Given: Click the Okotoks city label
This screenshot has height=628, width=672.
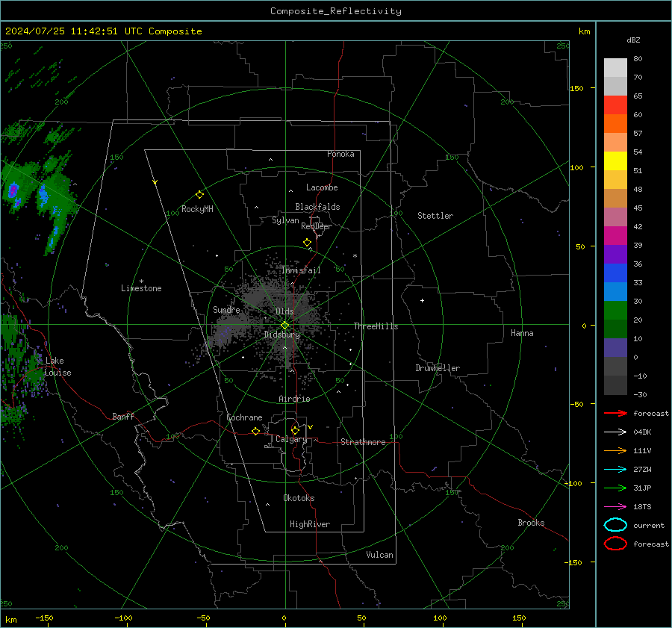Looking at the screenshot, I should point(299,498).
